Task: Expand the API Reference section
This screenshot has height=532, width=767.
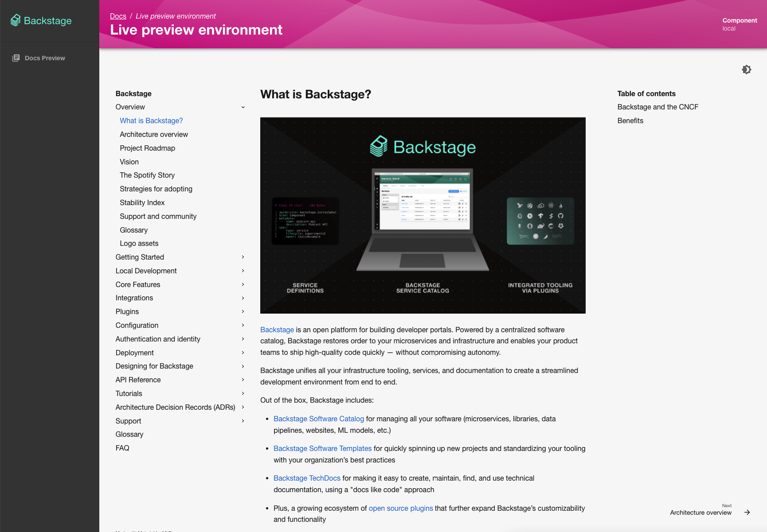Action: 243,380
